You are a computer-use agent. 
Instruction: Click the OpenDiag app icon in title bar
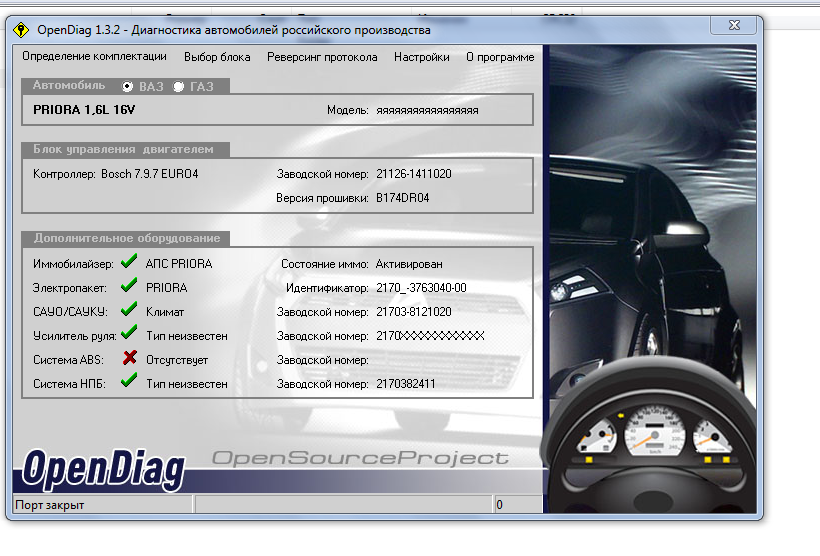(21, 30)
